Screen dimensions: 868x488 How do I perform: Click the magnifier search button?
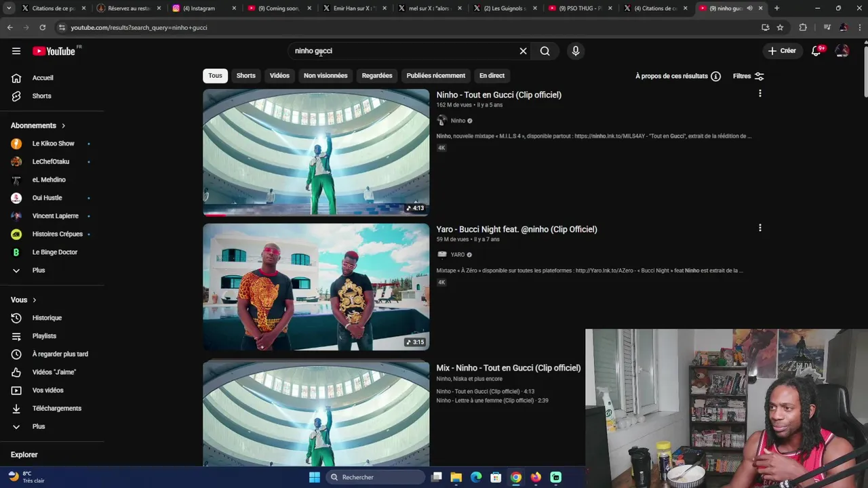(x=545, y=51)
